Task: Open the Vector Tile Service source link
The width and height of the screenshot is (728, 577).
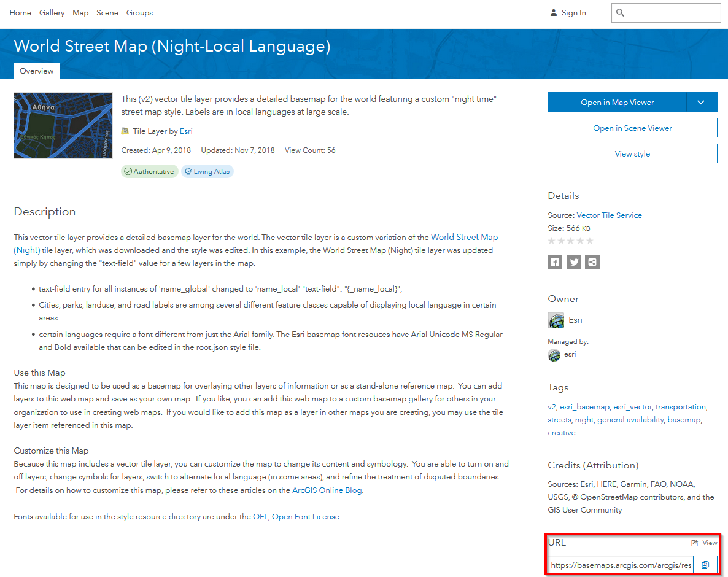Action: 609,215
